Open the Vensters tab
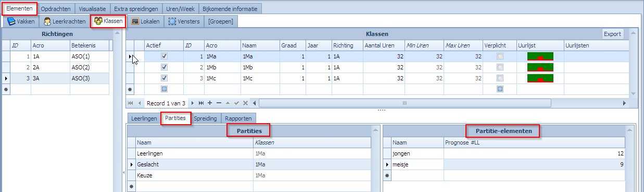Screen dimensions: 644x192 pos(184,21)
